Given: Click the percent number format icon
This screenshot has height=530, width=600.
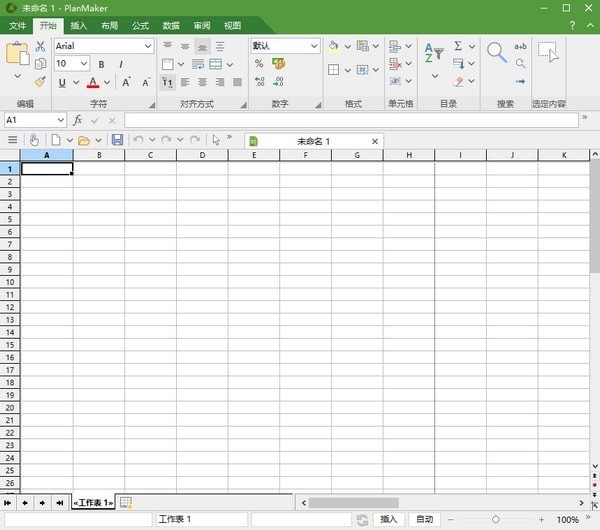Looking at the screenshot, I should 259,64.
